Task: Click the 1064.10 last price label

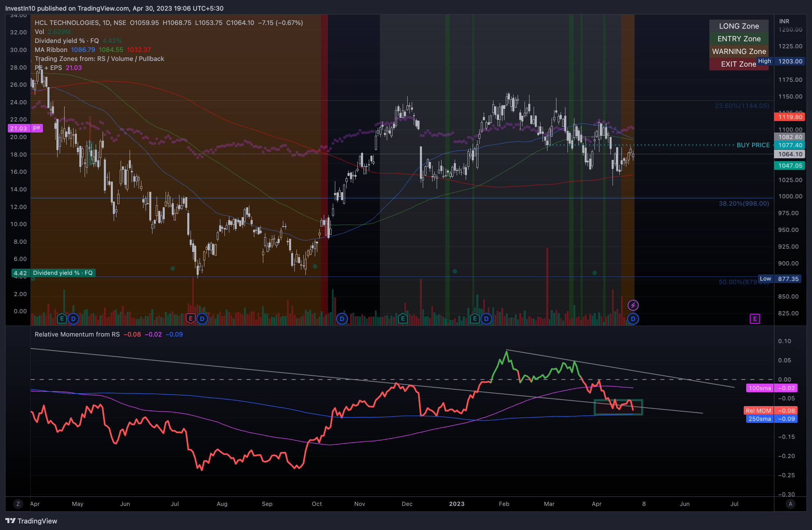Action: 790,154
